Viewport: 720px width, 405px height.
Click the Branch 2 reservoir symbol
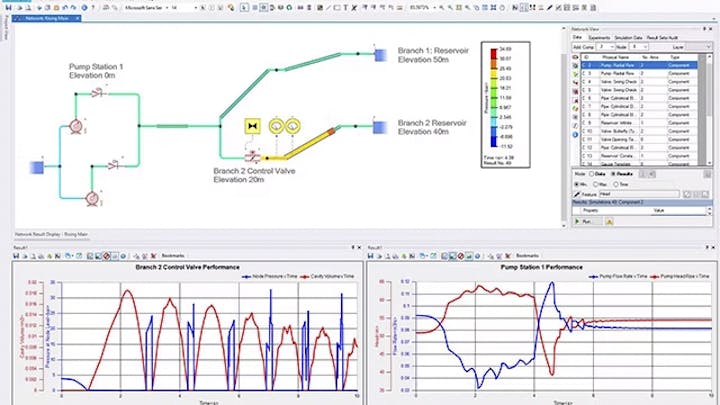(380, 127)
